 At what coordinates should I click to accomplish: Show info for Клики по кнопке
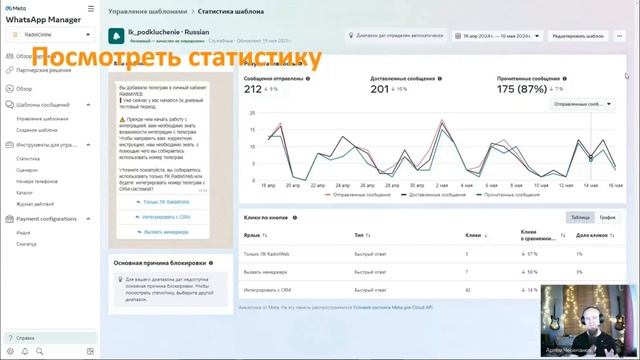[x=295, y=218]
